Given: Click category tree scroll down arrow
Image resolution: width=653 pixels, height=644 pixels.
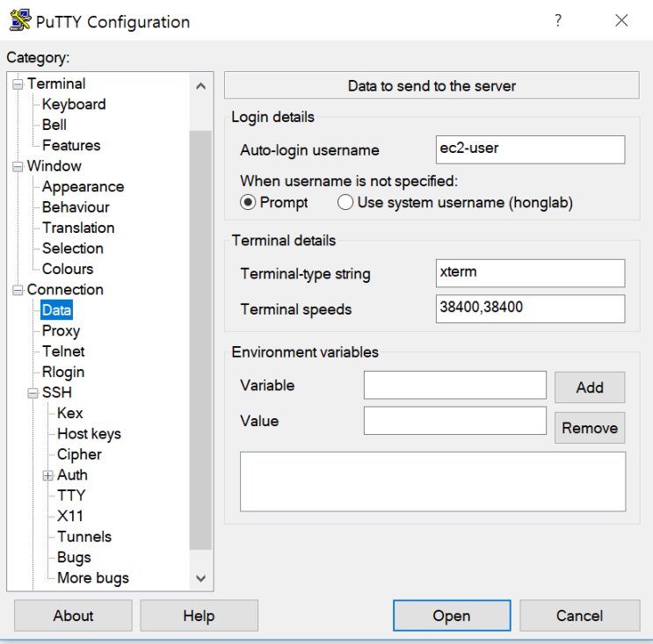Looking at the screenshot, I should [x=200, y=578].
